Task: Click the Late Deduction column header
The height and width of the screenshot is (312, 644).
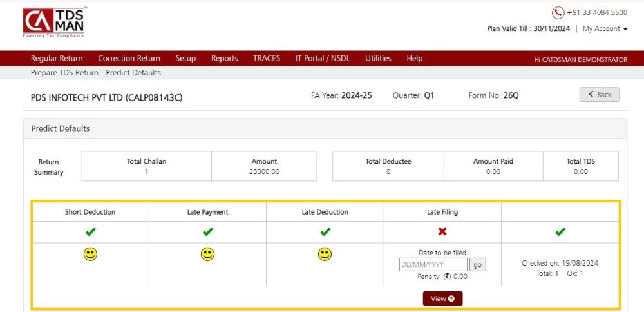Action: tap(325, 212)
